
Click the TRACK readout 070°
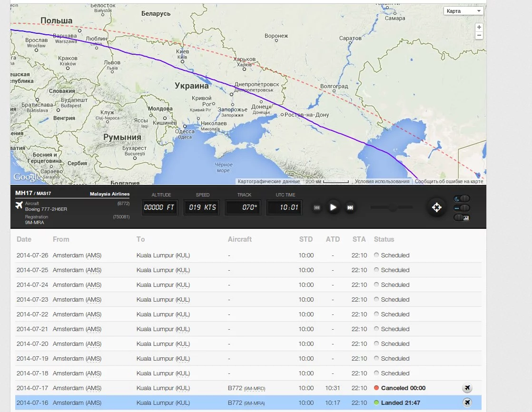[x=244, y=207]
